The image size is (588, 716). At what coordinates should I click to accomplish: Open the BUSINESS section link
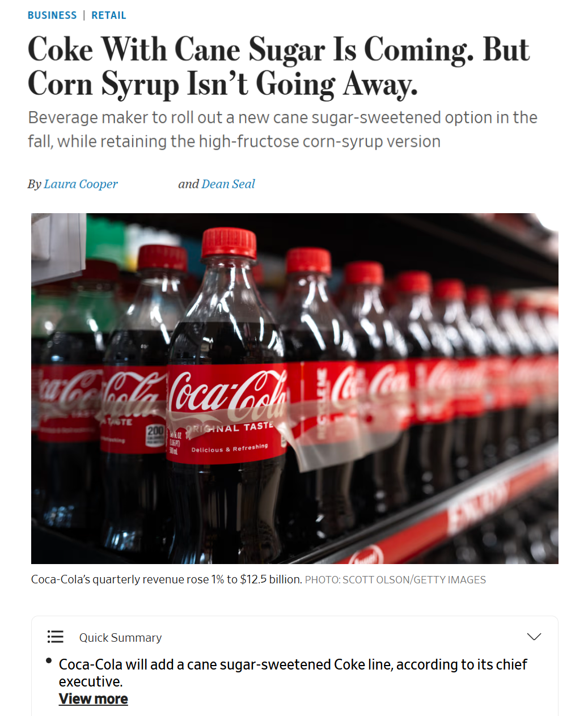(52, 15)
